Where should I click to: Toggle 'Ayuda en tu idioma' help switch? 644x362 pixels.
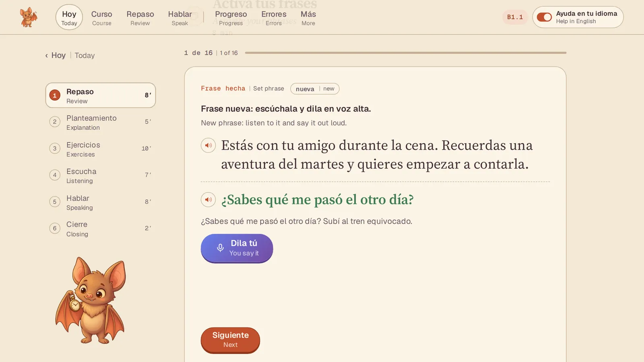[544, 17]
